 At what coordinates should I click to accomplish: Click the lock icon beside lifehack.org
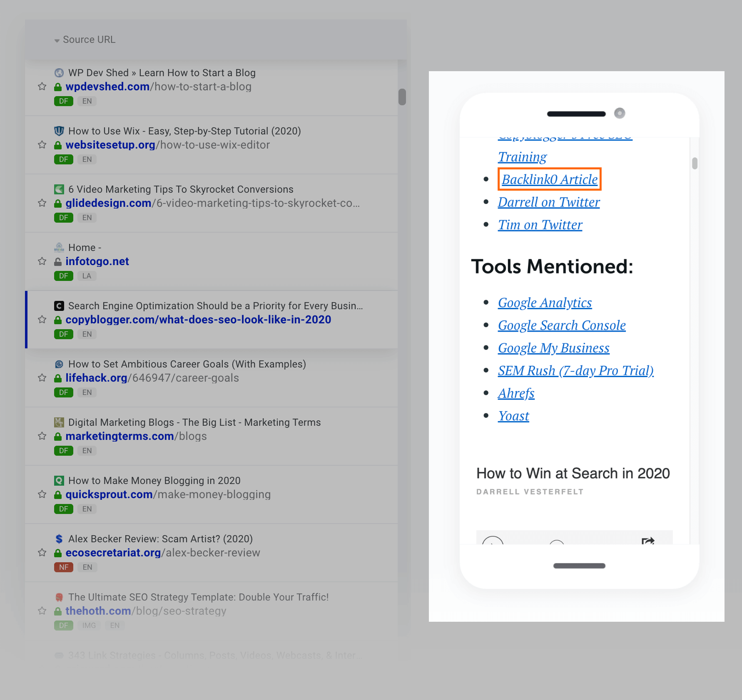coord(58,378)
